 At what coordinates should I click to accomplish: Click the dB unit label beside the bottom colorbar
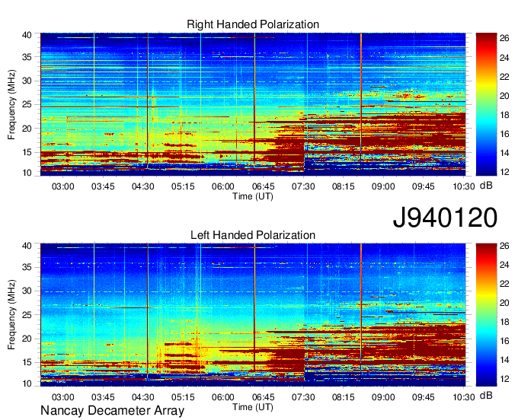click(486, 395)
